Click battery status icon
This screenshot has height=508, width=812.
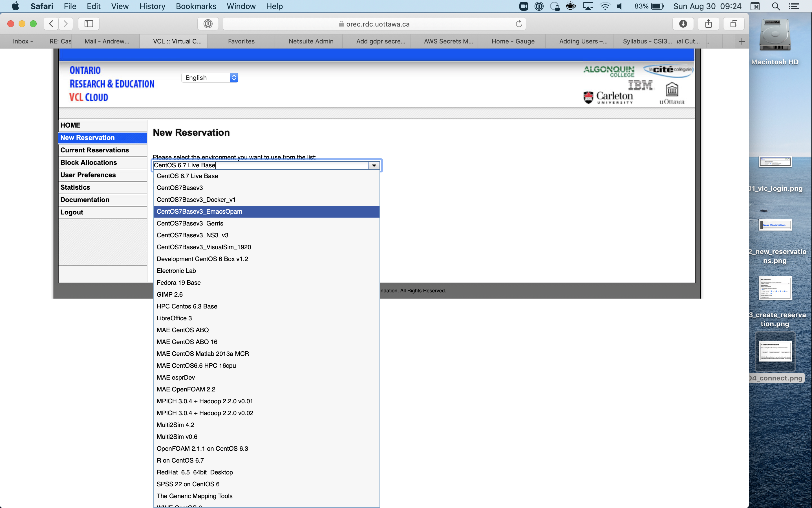tap(658, 6)
